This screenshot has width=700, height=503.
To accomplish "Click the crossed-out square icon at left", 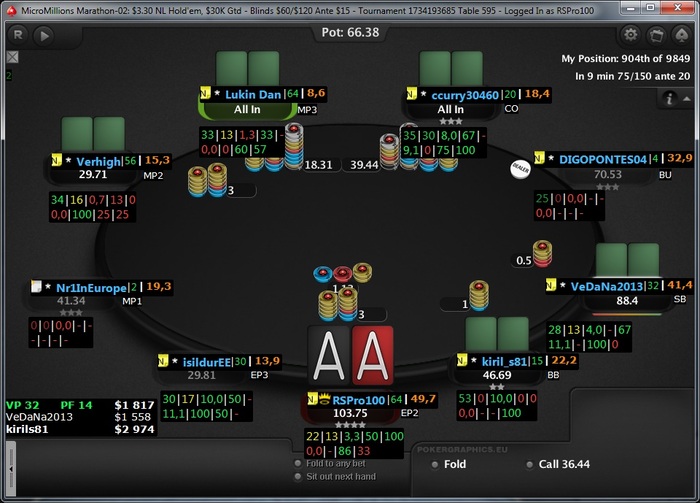I will [12, 57].
